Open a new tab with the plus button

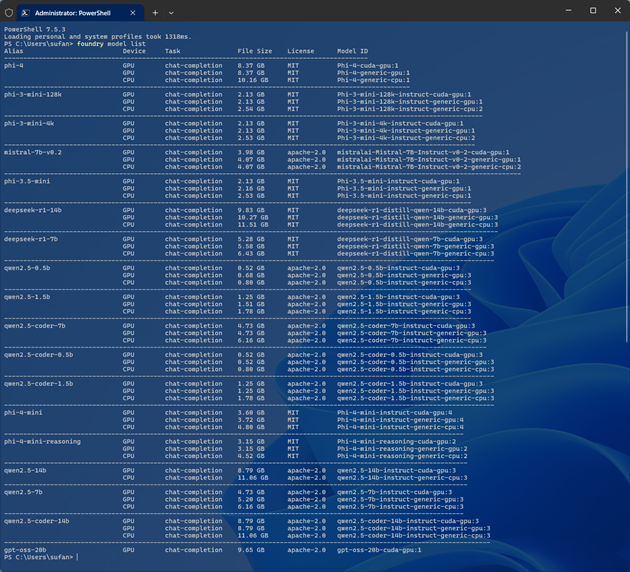[x=155, y=13]
